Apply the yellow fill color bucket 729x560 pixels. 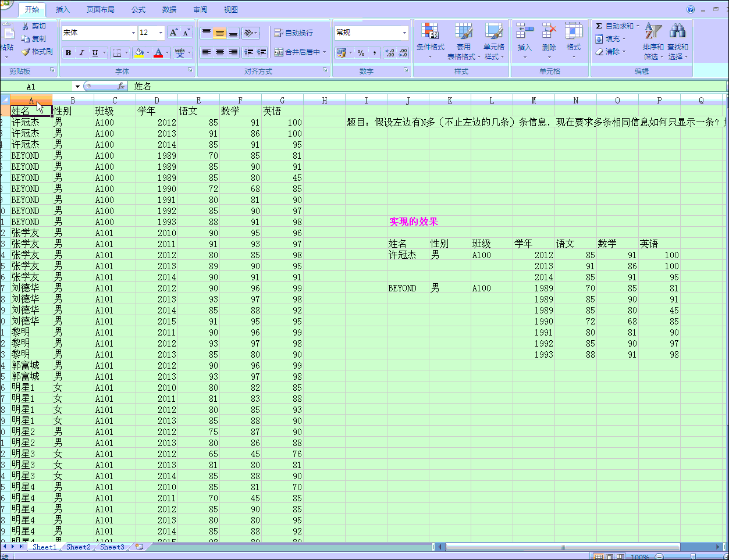pos(139,53)
